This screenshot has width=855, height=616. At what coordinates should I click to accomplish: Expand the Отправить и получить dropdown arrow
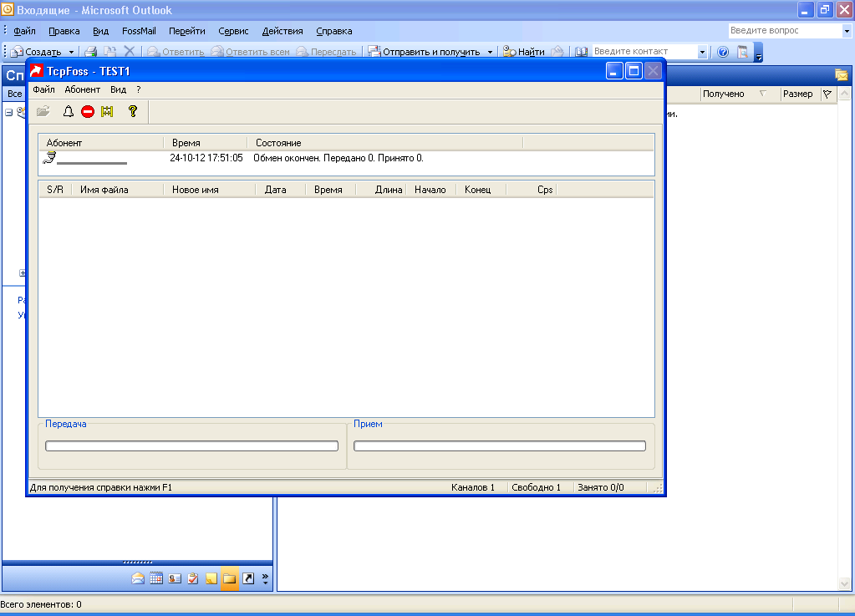coord(490,52)
